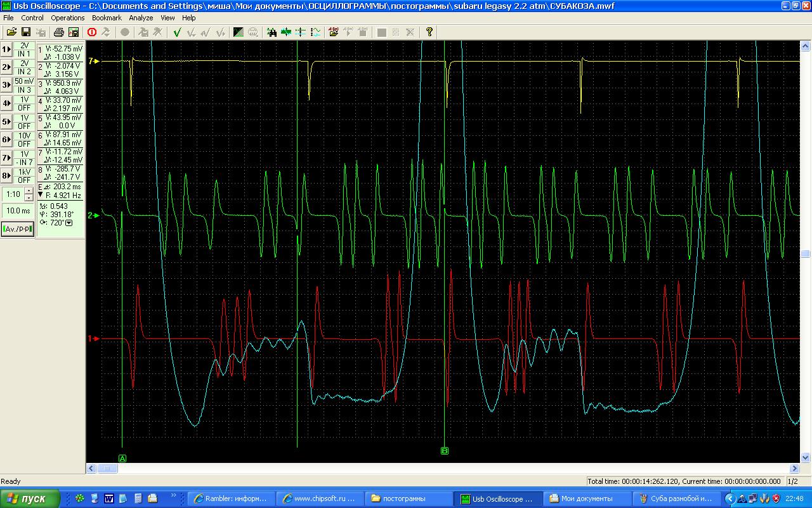Click the gray X icon left of help

tap(410, 32)
